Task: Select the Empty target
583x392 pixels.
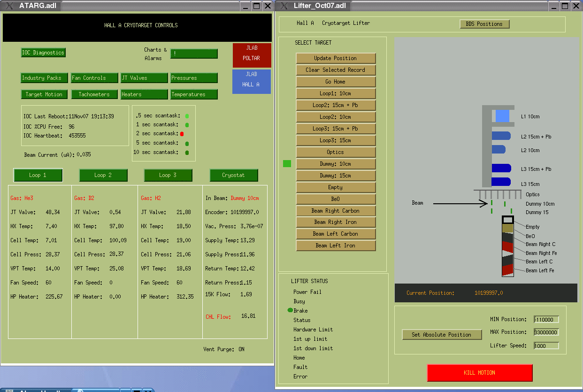Action: pyautogui.click(x=336, y=187)
